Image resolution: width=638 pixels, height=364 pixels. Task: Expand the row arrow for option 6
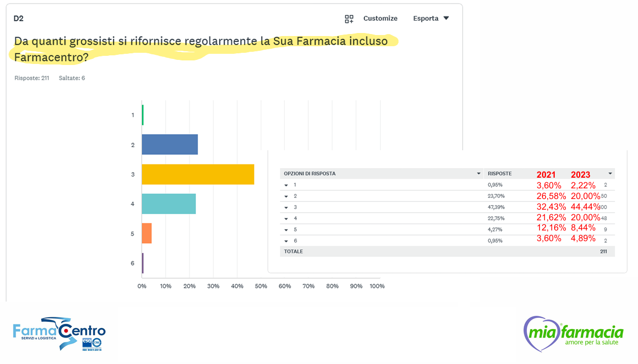coord(286,241)
